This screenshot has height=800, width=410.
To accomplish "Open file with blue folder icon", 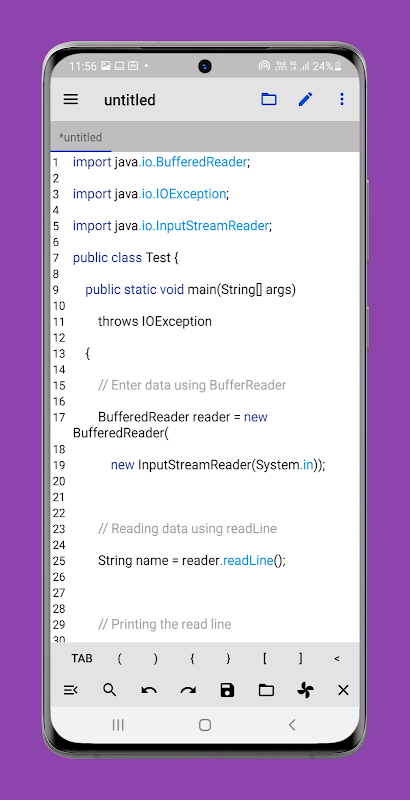I will click(269, 99).
